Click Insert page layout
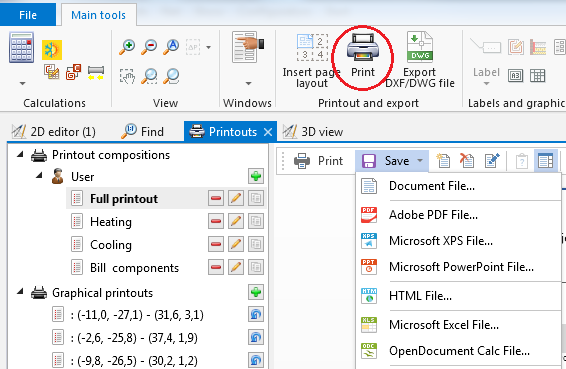 click(312, 61)
